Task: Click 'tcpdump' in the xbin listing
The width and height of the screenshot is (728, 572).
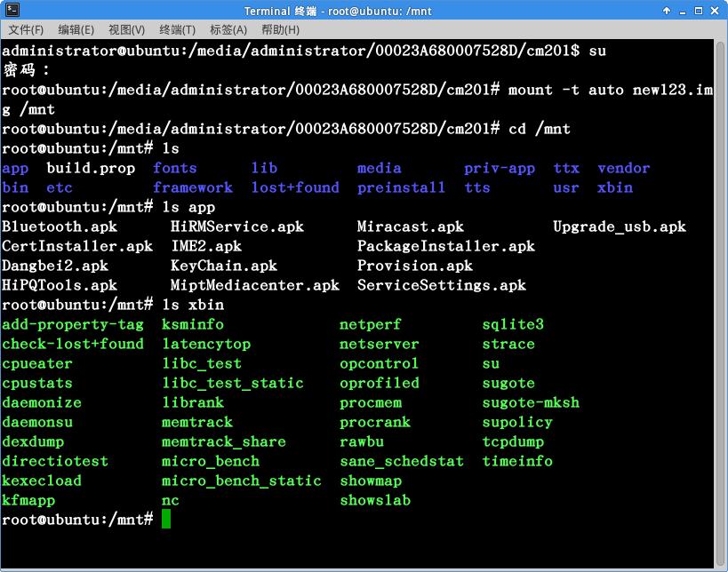Action: (x=513, y=441)
